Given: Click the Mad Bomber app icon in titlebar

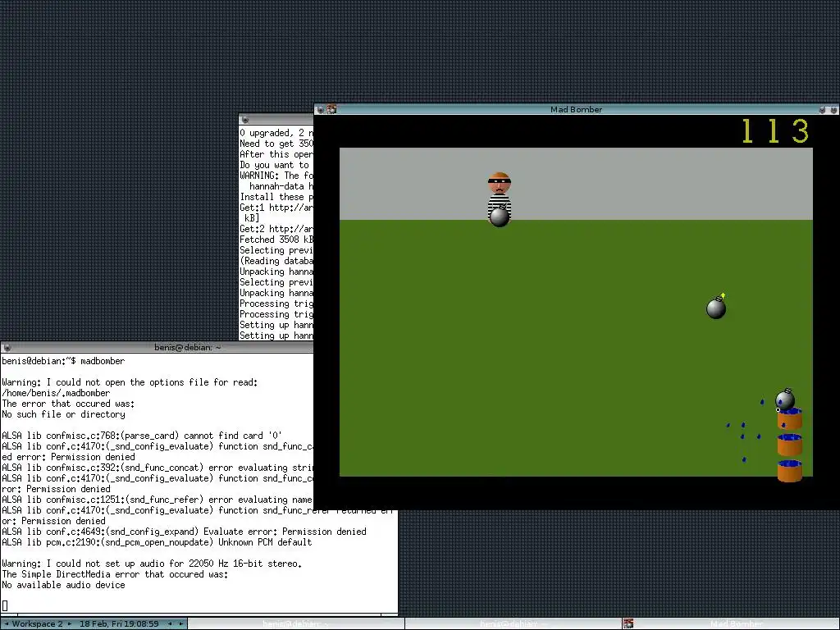Looking at the screenshot, I should (331, 109).
